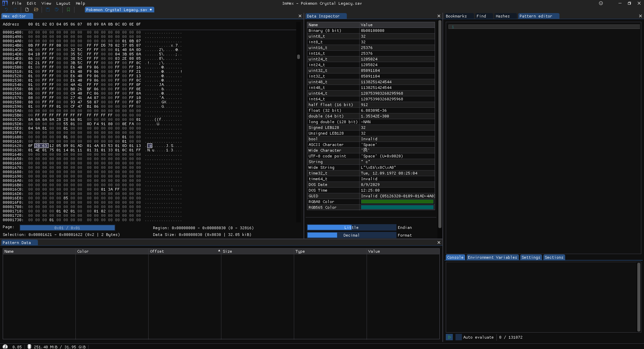The image size is (644, 349).
Task: Sort Pattern Data by Name column
Action: [39, 251]
